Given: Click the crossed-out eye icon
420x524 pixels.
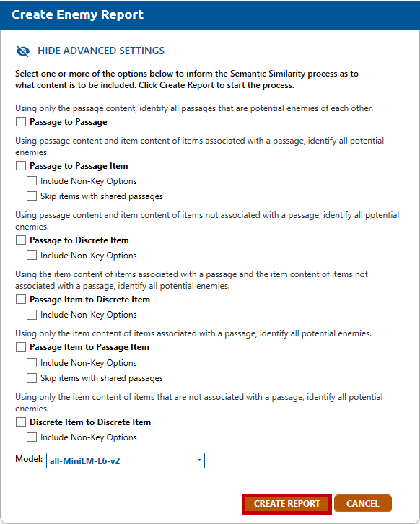Looking at the screenshot, I should tap(23, 51).
